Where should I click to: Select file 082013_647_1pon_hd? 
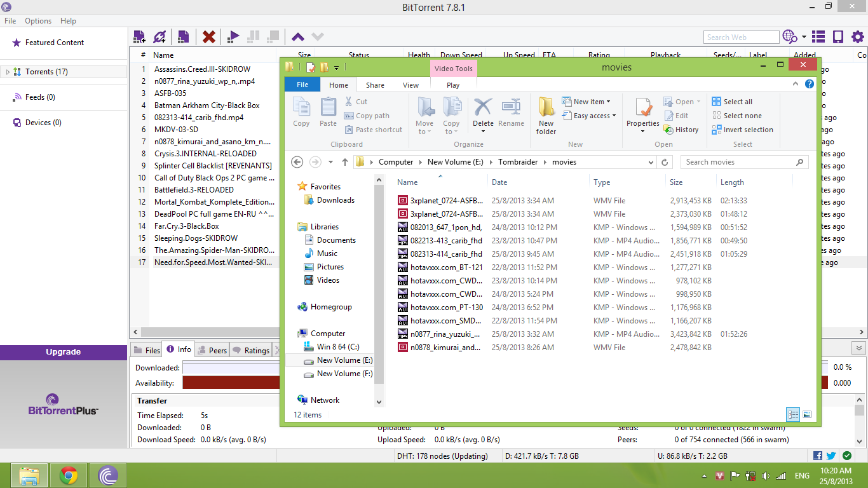439,227
